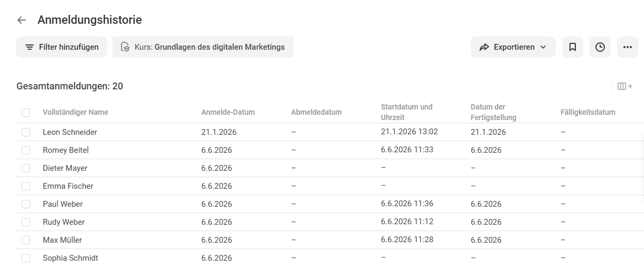Screen dimensions: 644x266
Task: Click the add columns icon
Action: [625, 86]
